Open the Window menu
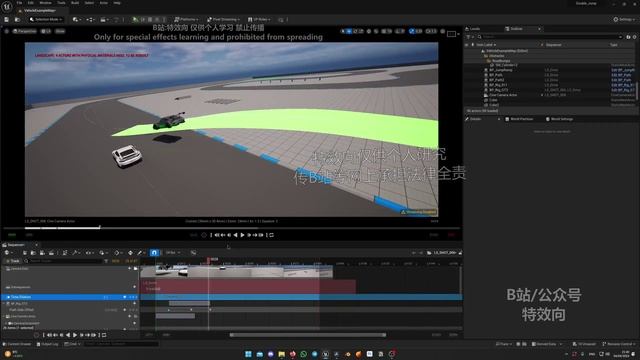 [45, 3]
